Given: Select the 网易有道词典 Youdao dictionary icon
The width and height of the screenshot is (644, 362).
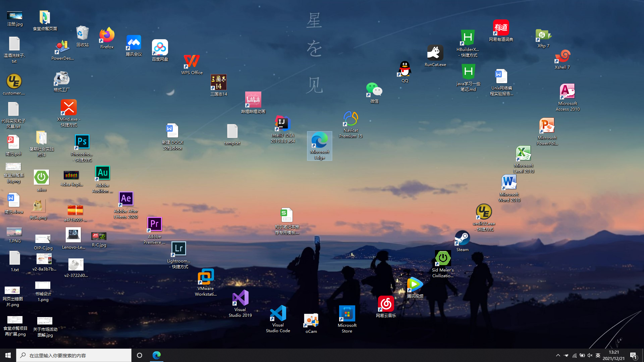Looking at the screenshot, I should coord(501,31).
